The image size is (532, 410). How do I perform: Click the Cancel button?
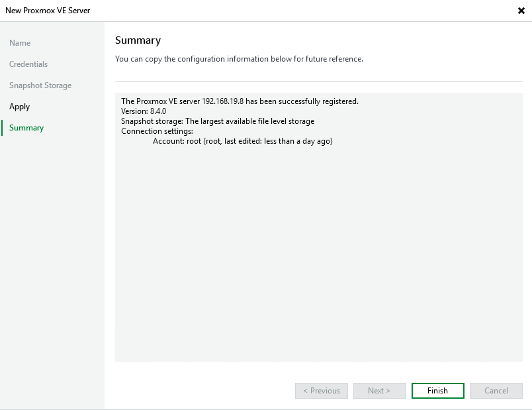point(496,391)
